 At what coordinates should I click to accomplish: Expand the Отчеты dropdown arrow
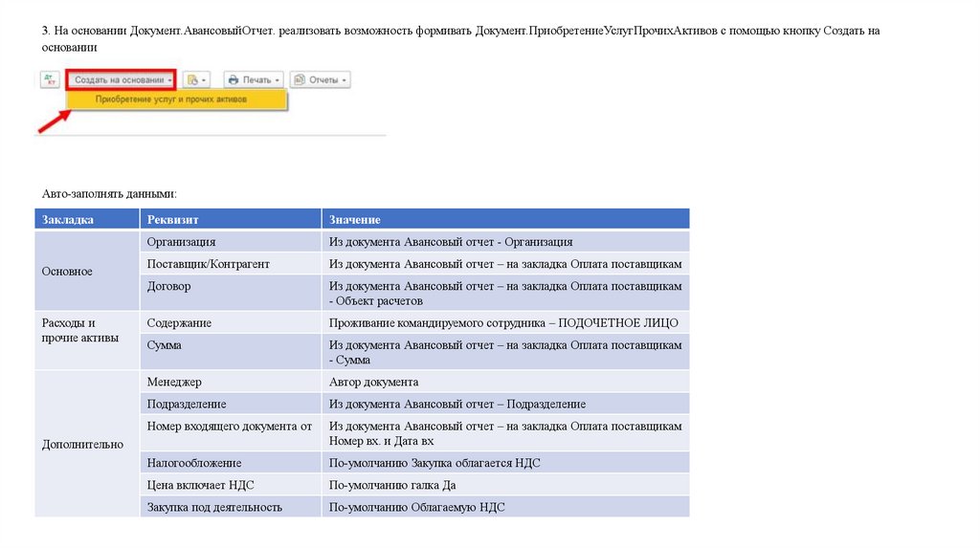click(x=344, y=80)
